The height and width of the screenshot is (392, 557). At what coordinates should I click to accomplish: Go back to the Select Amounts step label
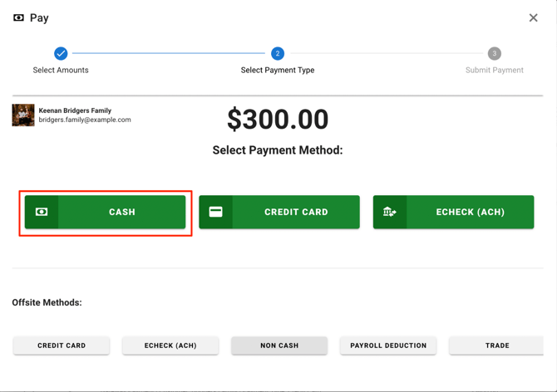pos(61,71)
